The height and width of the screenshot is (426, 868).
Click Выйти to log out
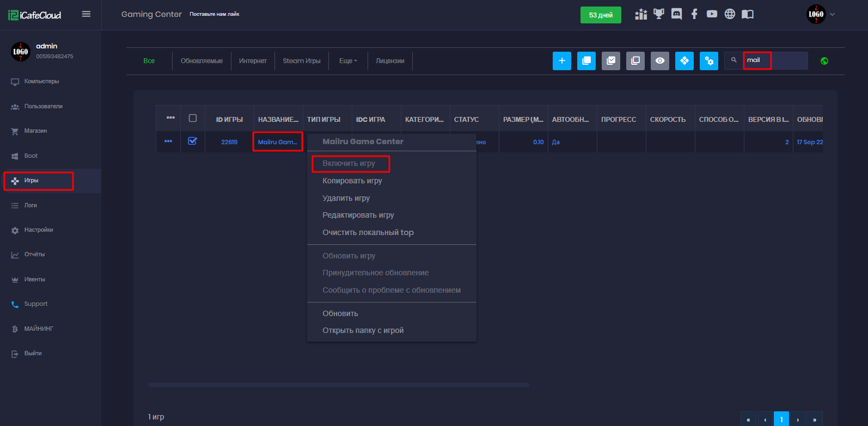coord(33,354)
